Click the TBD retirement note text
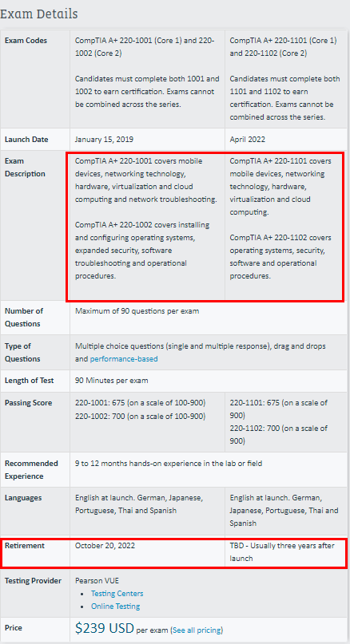 (282, 552)
